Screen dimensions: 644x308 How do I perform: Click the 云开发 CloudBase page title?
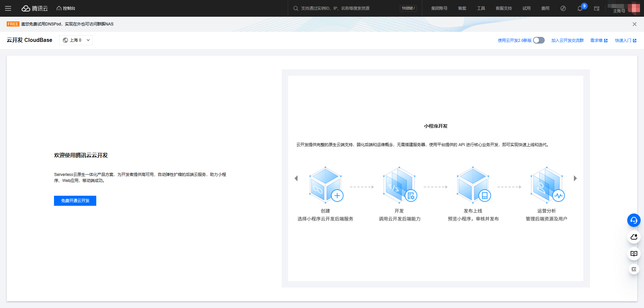30,40
